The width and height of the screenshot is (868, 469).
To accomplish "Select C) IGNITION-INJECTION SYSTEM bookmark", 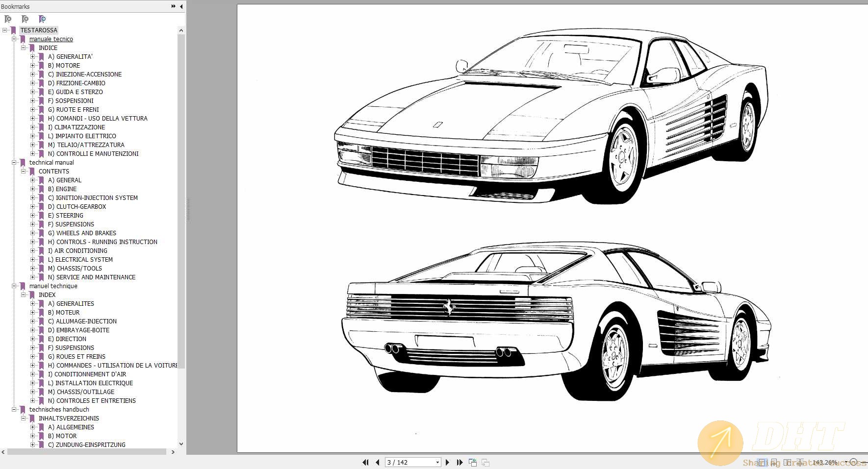I will [93, 198].
